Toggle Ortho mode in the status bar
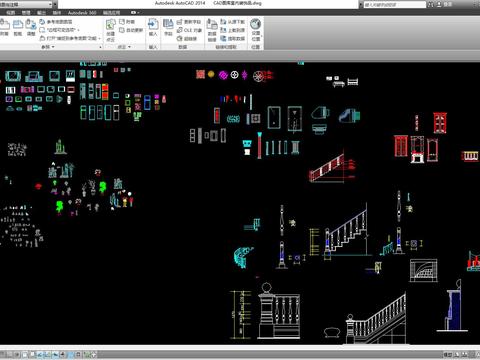This screenshot has width=480, height=360. pos(25,354)
